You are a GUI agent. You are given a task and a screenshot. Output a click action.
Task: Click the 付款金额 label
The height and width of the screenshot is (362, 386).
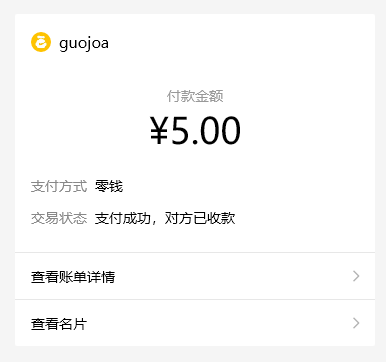click(x=195, y=96)
